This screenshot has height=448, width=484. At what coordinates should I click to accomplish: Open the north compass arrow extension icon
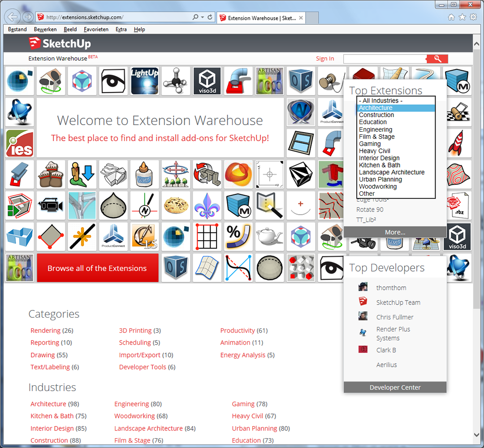(144, 206)
